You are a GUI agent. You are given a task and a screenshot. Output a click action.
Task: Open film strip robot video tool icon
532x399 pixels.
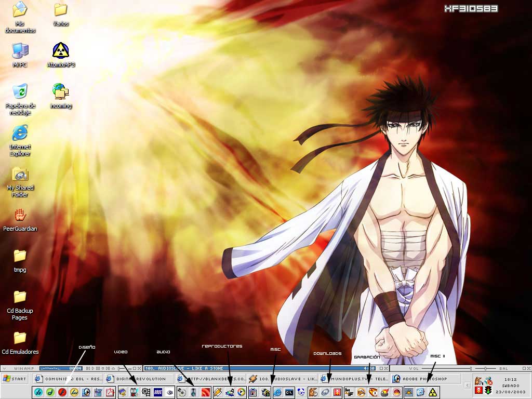click(134, 392)
